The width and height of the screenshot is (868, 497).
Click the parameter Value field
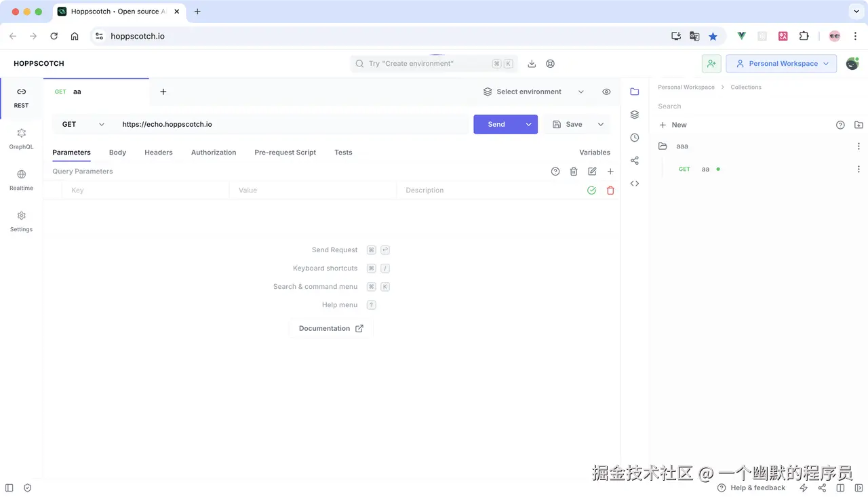tap(313, 191)
